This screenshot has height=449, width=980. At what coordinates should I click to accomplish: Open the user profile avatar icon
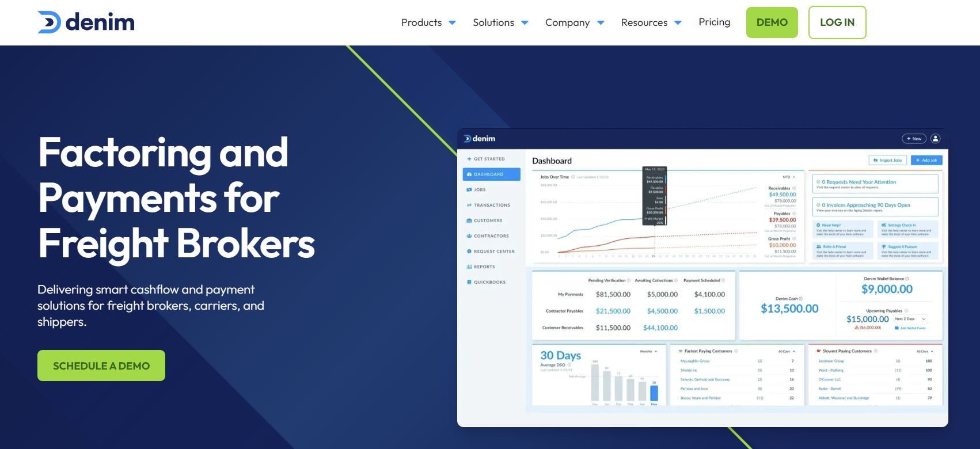[935, 139]
